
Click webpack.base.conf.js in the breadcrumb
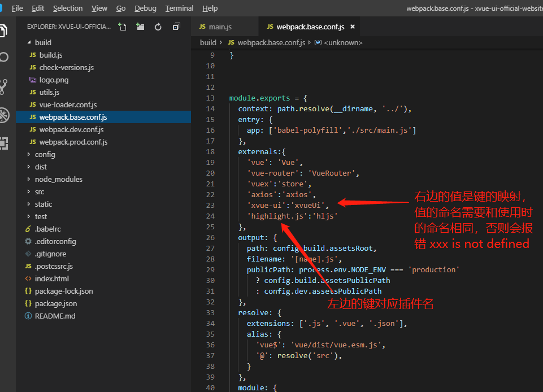click(271, 42)
